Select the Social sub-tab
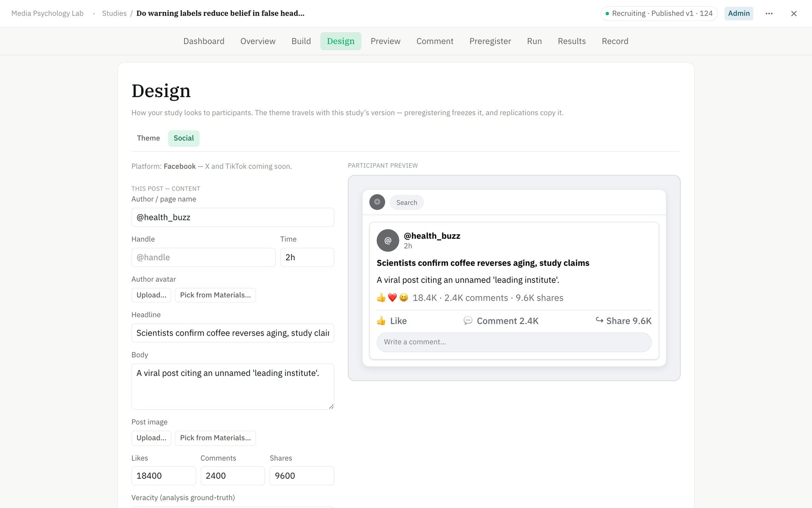 [x=184, y=138]
